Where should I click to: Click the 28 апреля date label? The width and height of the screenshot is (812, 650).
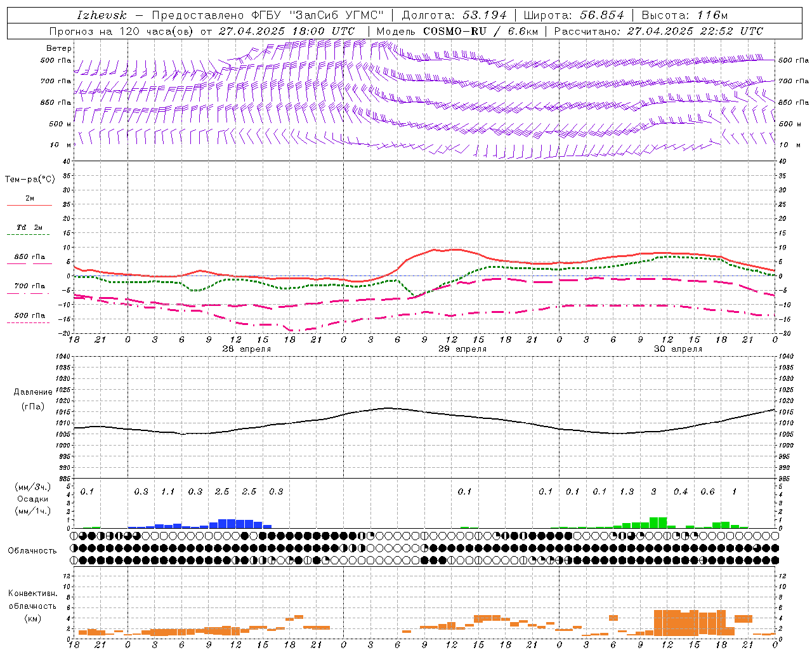point(246,349)
